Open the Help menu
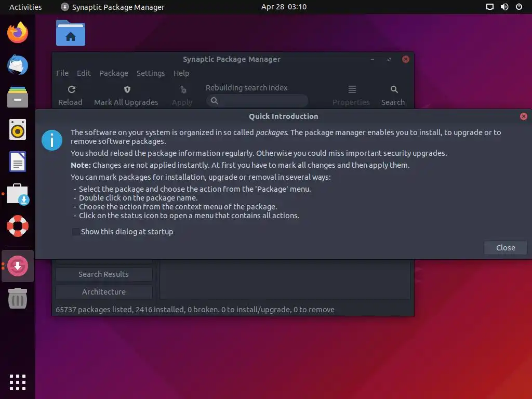The image size is (532, 399). tap(181, 73)
